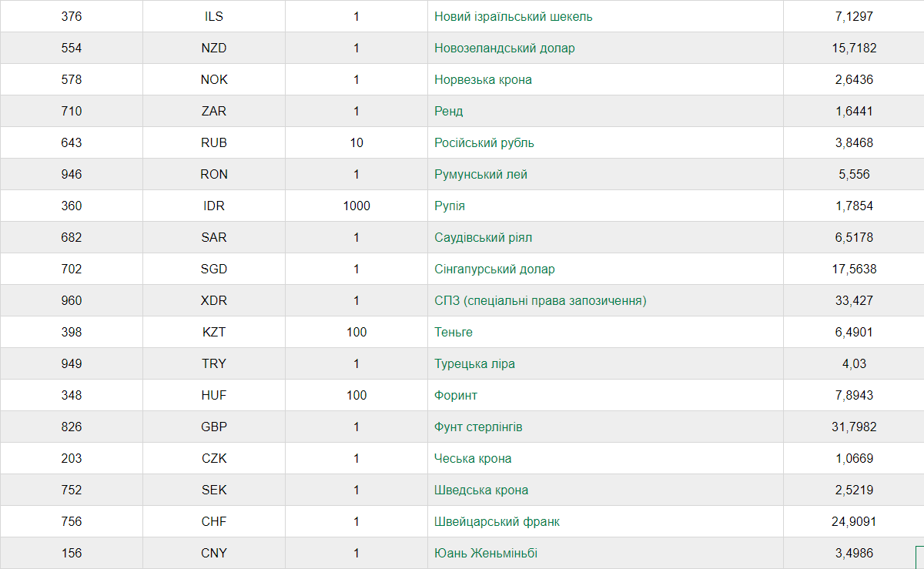Open the Російський рубль link
Image resolution: width=924 pixels, height=569 pixels.
coord(484,142)
